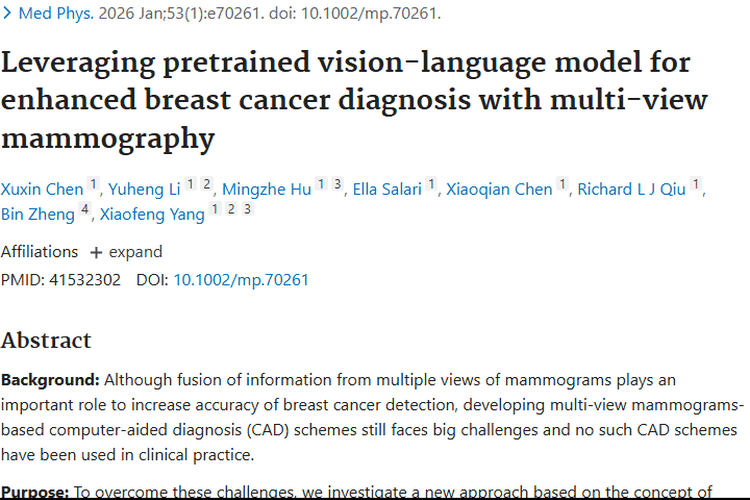Click affiliation superscript 3 after Mingzhe Hu
The height and width of the screenshot is (500, 750).
coord(337,185)
